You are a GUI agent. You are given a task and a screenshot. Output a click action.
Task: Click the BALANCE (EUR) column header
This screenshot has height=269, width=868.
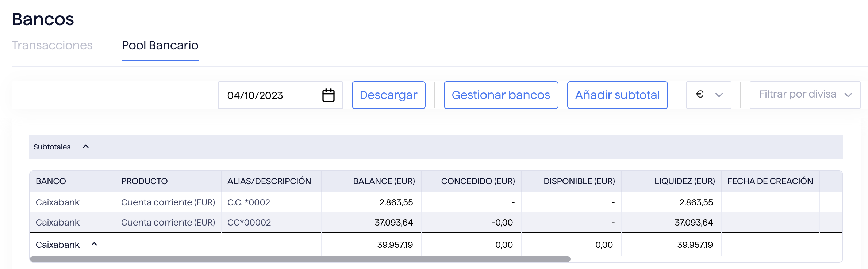click(x=384, y=181)
